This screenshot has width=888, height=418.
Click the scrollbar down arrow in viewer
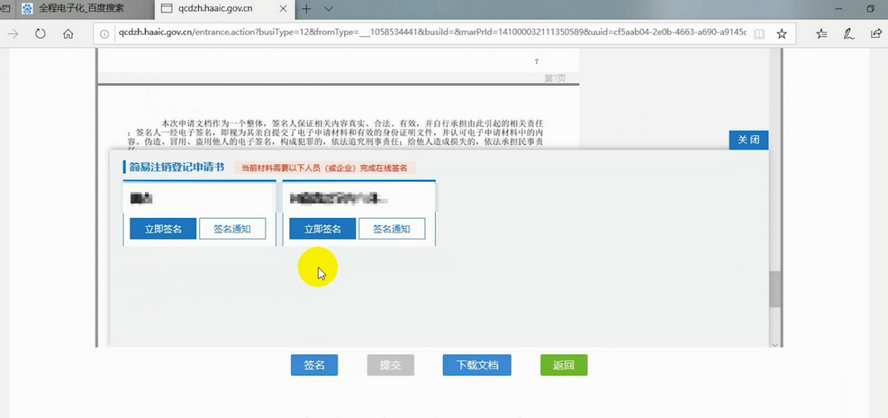pyautogui.click(x=775, y=343)
